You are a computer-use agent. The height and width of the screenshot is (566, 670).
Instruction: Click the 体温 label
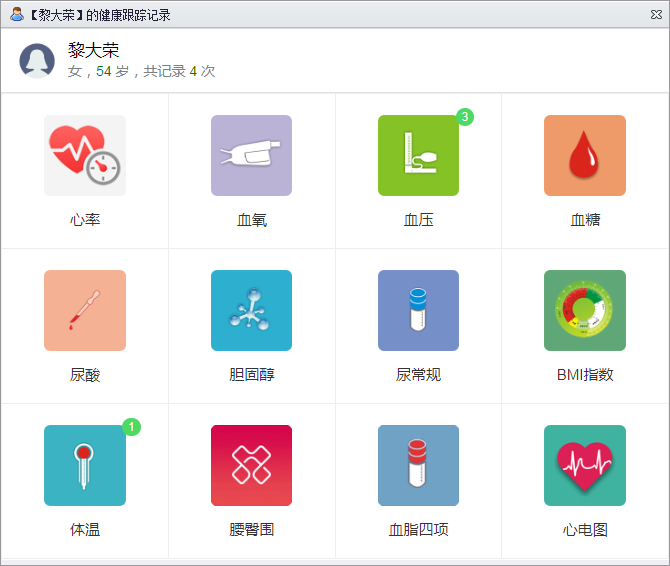[85, 530]
